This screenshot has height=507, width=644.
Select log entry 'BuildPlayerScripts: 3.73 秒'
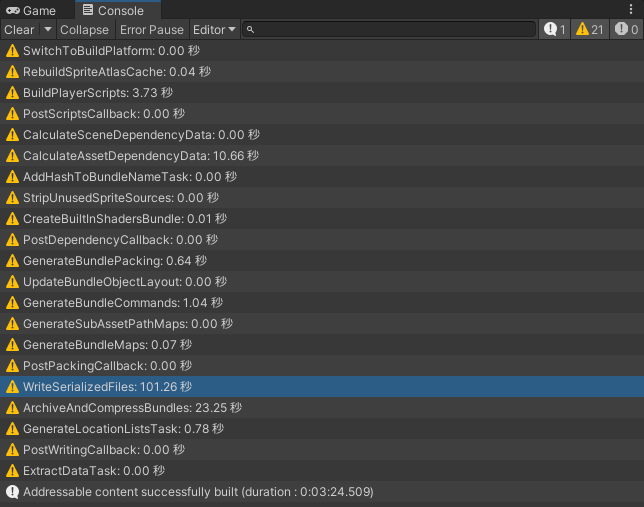point(322,93)
